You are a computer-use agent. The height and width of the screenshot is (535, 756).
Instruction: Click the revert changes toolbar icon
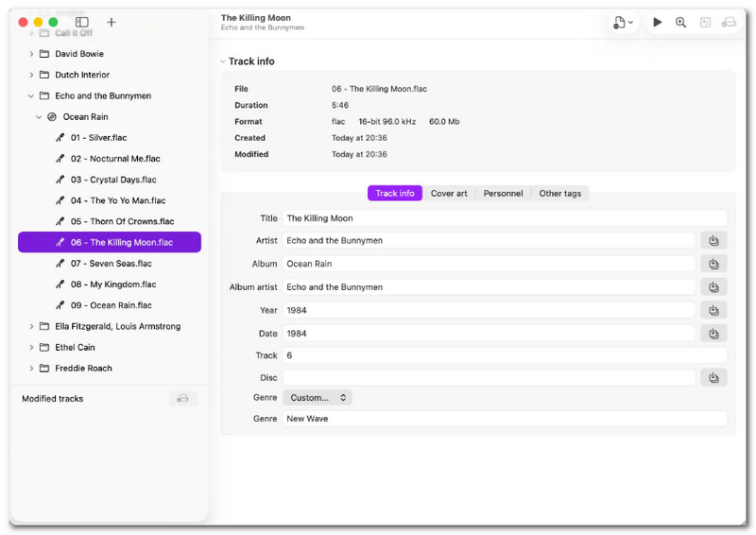[x=705, y=22]
